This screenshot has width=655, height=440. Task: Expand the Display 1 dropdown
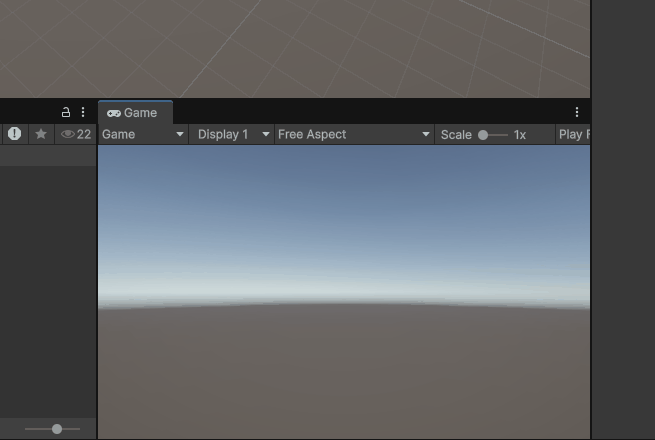point(233,134)
